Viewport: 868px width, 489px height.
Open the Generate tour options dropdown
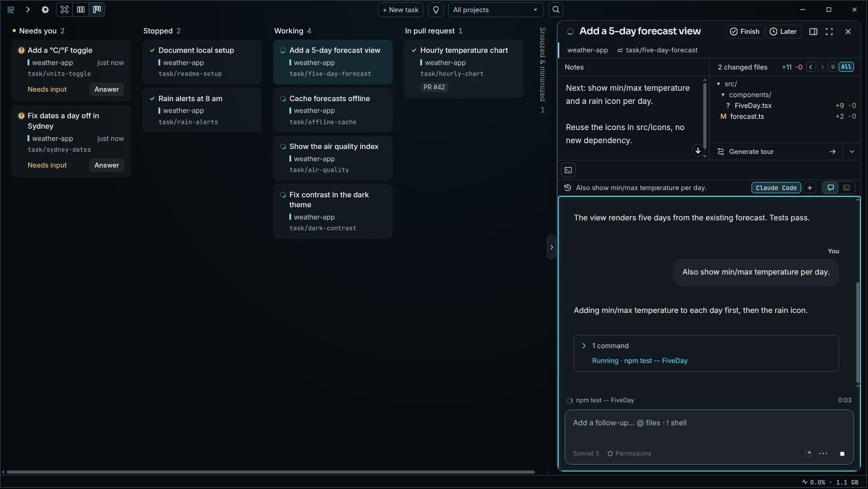pyautogui.click(x=852, y=152)
